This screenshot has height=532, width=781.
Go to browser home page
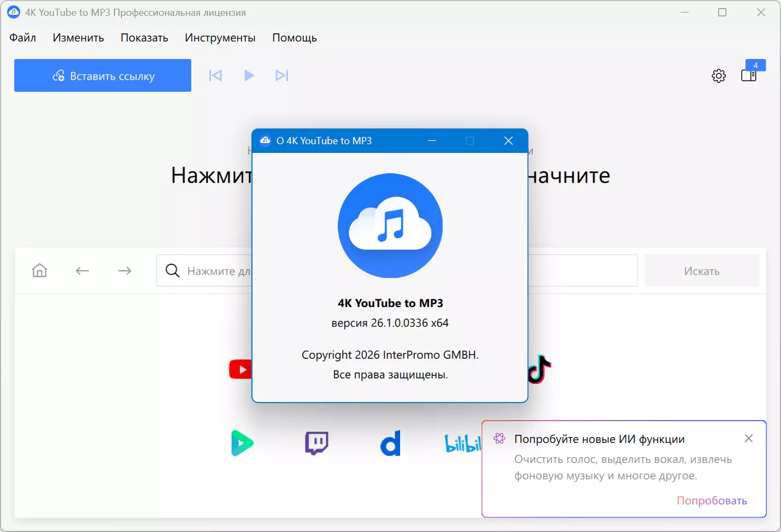pyautogui.click(x=40, y=270)
